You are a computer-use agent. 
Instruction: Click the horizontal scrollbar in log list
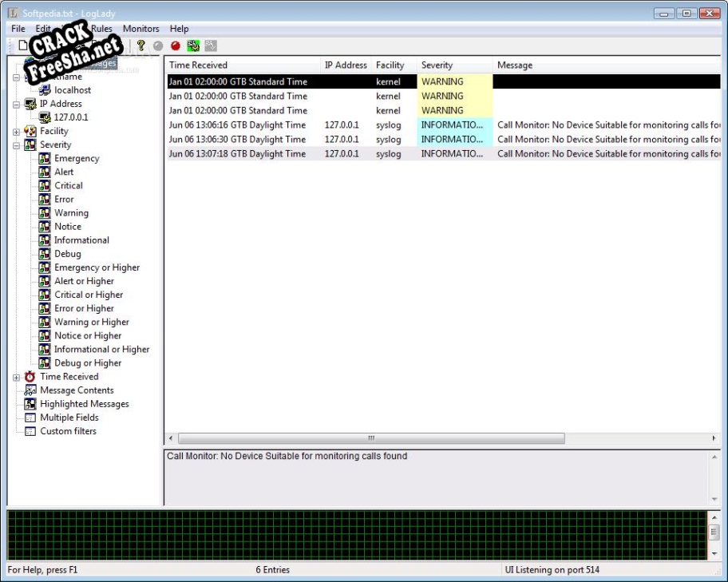[x=371, y=438]
